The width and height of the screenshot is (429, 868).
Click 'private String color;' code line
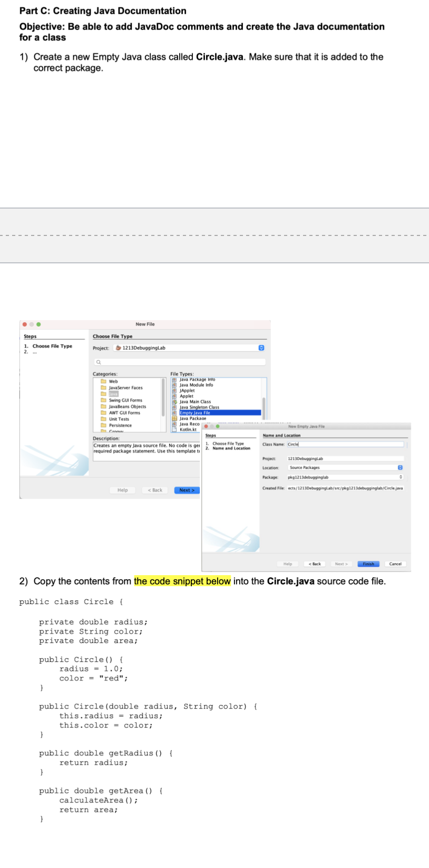coord(91,632)
